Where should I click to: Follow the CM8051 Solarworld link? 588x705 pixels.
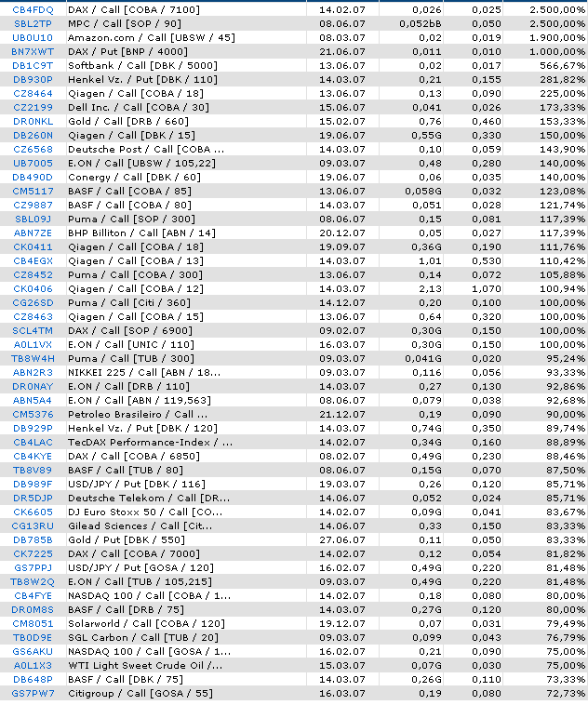point(33,623)
